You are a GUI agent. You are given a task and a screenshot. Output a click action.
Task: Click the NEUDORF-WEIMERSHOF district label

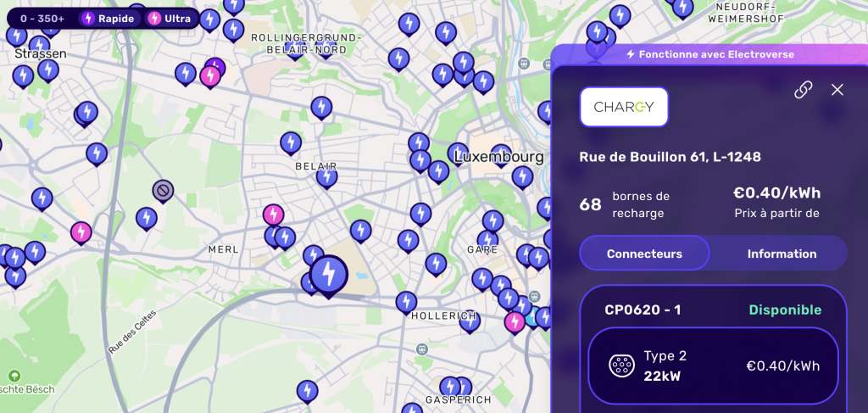[746, 13]
